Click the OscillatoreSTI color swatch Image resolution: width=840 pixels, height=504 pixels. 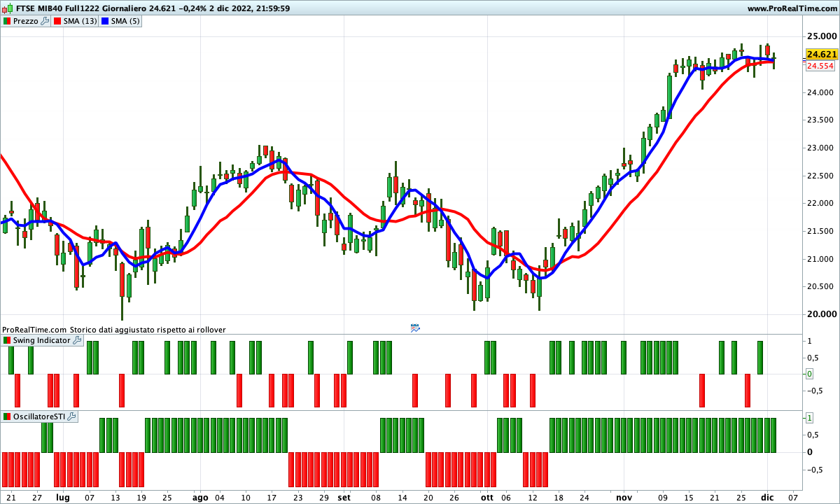coord(7,416)
